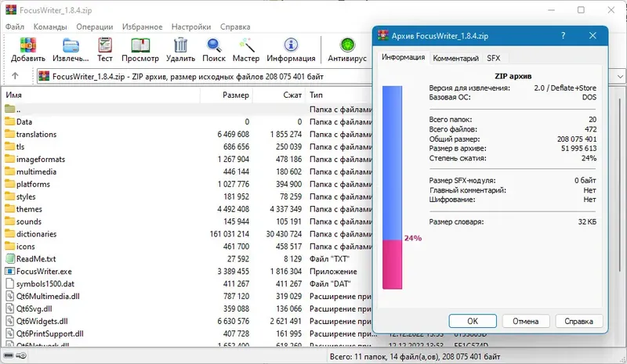Viewport: 627px width, 364px height.
Task: Run the Тест archive check icon
Action: click(105, 45)
